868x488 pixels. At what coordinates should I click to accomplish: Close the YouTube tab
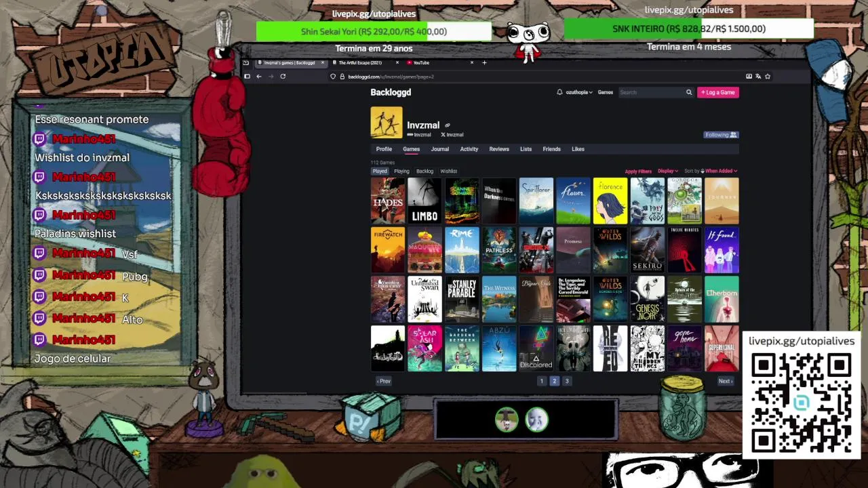tap(472, 62)
